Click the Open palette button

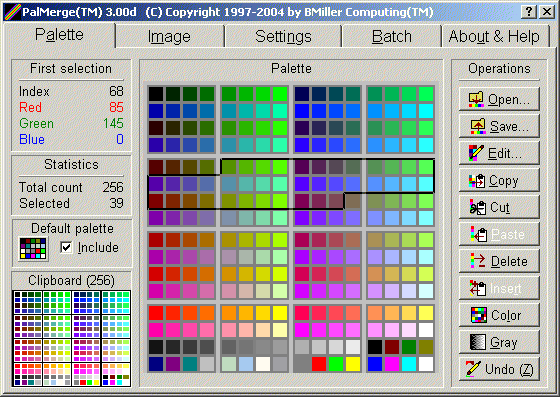pos(499,99)
